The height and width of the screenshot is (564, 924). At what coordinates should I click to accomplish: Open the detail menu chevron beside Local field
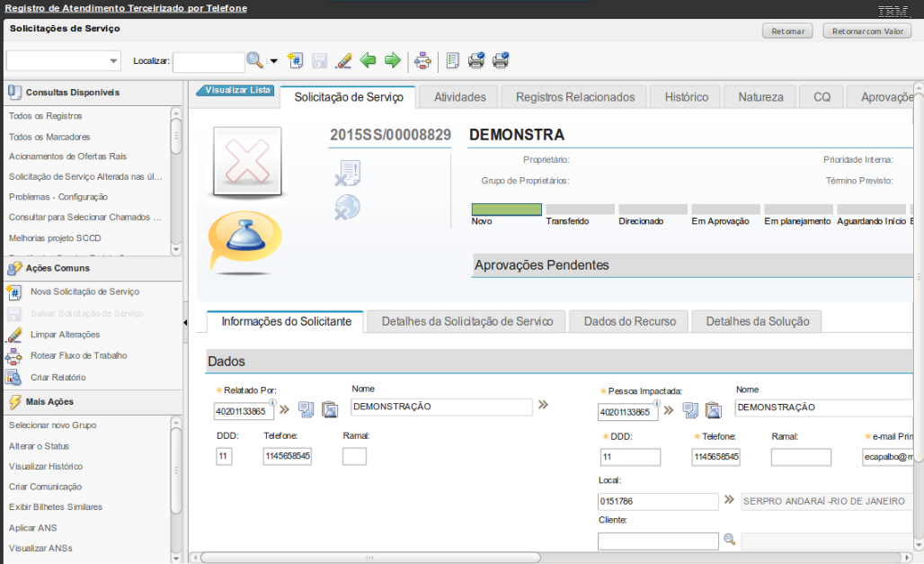729,501
